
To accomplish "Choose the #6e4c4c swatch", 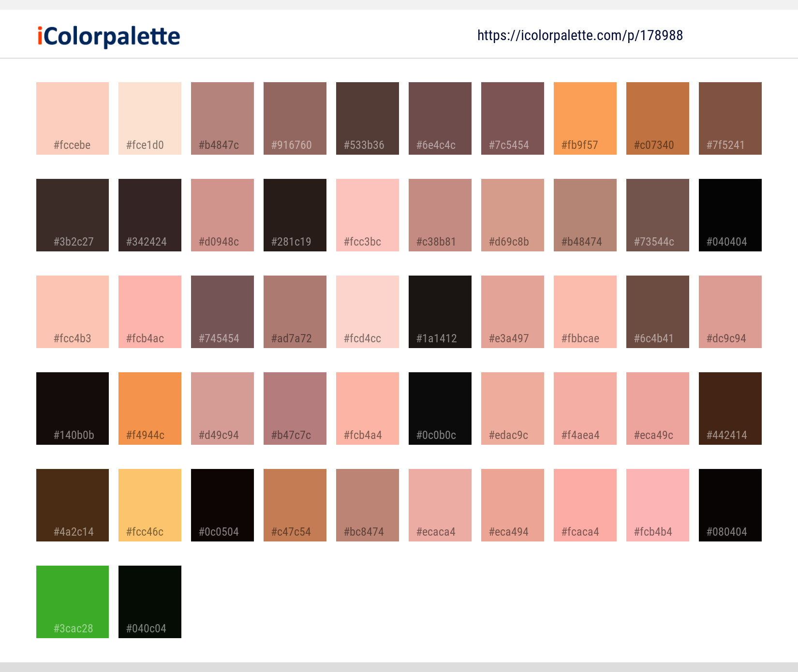I will [440, 118].
